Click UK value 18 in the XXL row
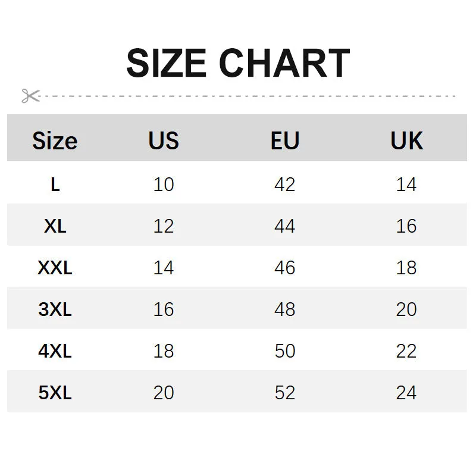The width and height of the screenshot is (476, 476). point(406,268)
